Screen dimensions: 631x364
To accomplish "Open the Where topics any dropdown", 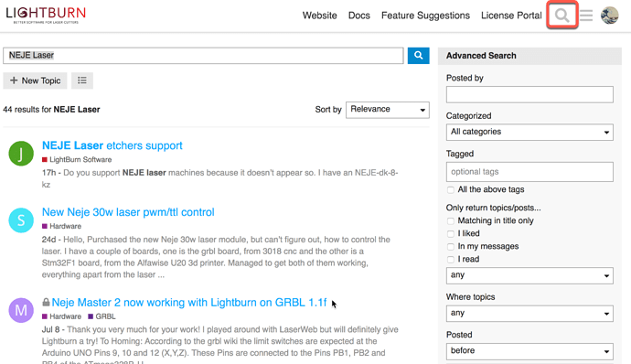I will (529, 314).
